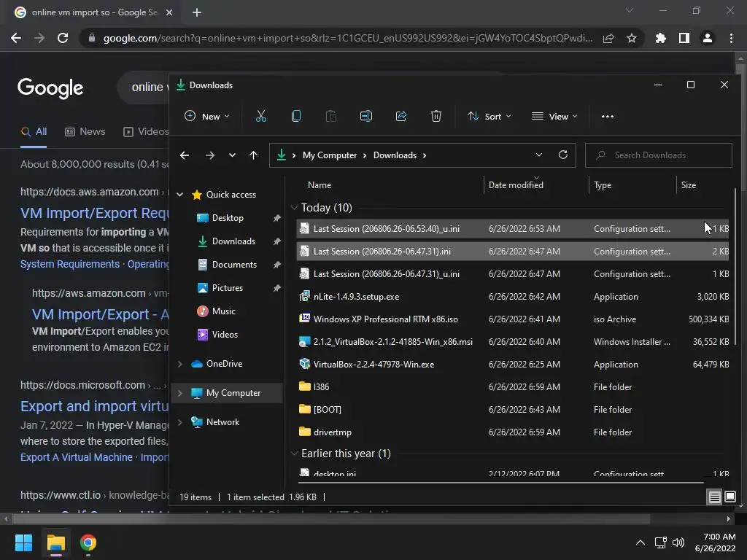Select Desktop in Quick access

228,217
